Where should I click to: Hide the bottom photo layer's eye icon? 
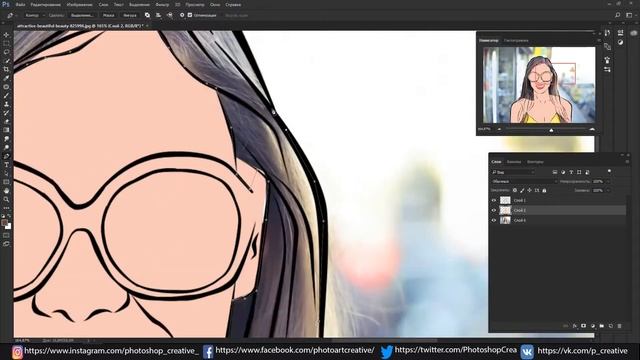[x=493, y=220]
